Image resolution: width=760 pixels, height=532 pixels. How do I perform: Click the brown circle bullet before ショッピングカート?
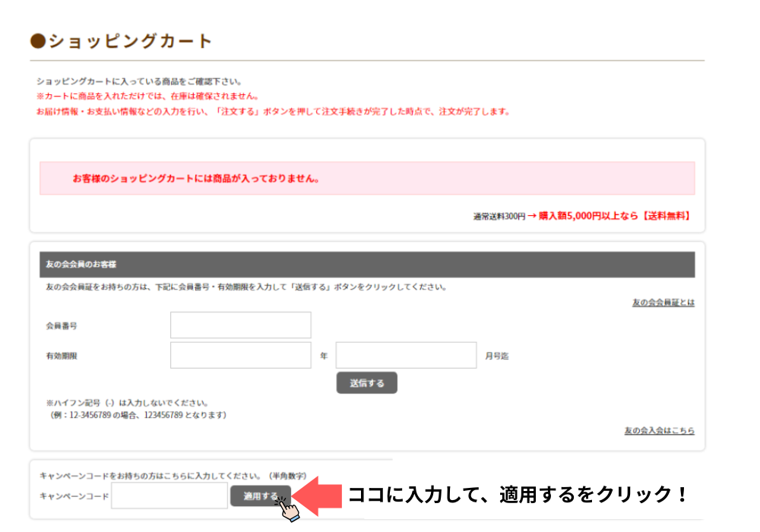point(38,42)
